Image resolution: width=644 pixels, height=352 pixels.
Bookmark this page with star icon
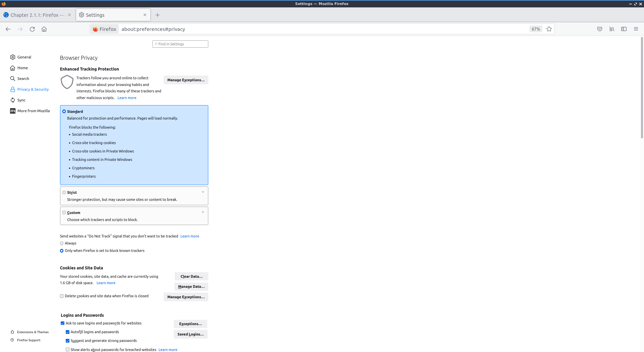pyautogui.click(x=549, y=29)
